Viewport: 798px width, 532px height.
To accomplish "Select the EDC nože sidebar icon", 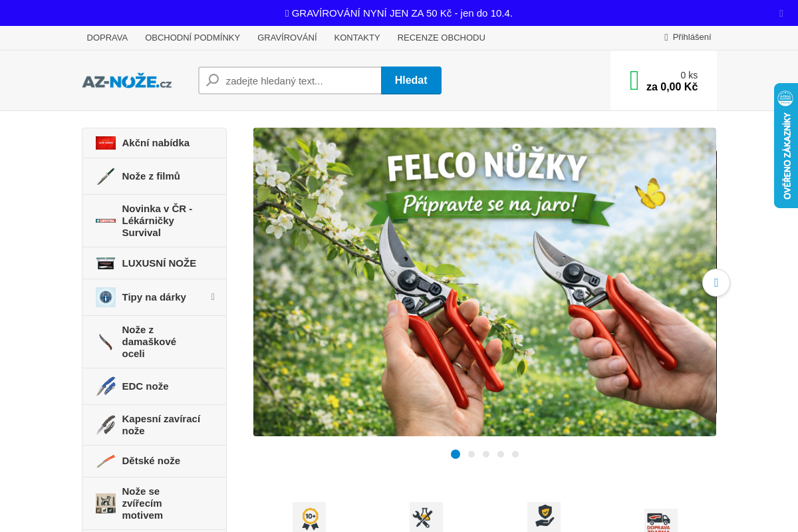I will [105, 386].
